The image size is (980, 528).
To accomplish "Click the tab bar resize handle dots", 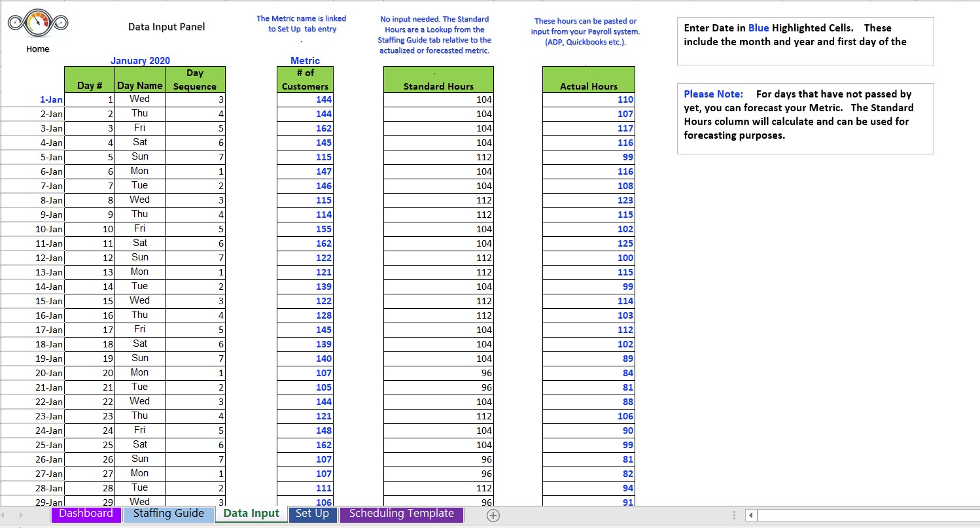I will [735, 516].
